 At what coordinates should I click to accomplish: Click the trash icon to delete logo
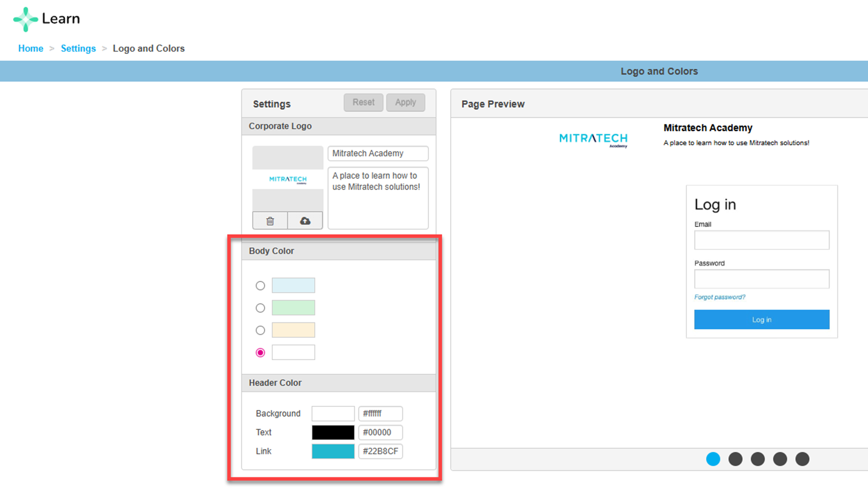pos(270,221)
